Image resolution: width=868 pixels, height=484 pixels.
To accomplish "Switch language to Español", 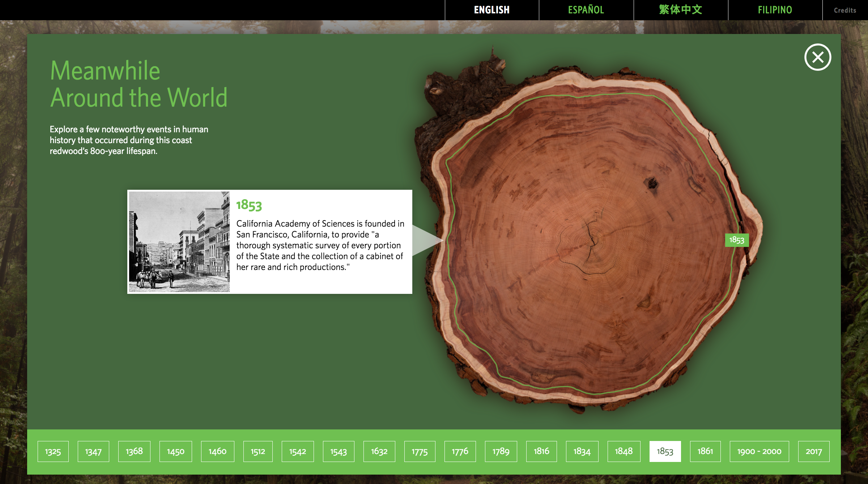I will (x=586, y=10).
